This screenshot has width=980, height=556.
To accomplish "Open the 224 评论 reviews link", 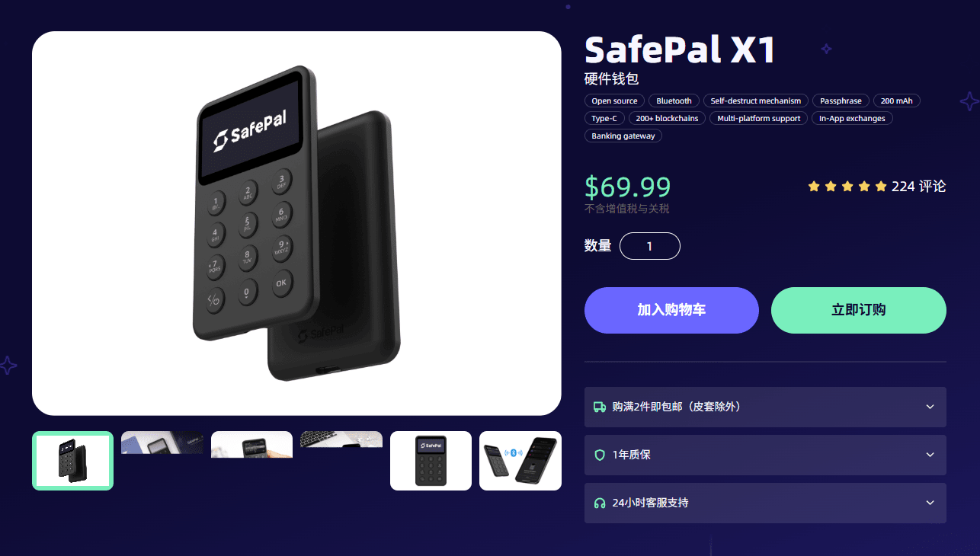I will pos(918,186).
